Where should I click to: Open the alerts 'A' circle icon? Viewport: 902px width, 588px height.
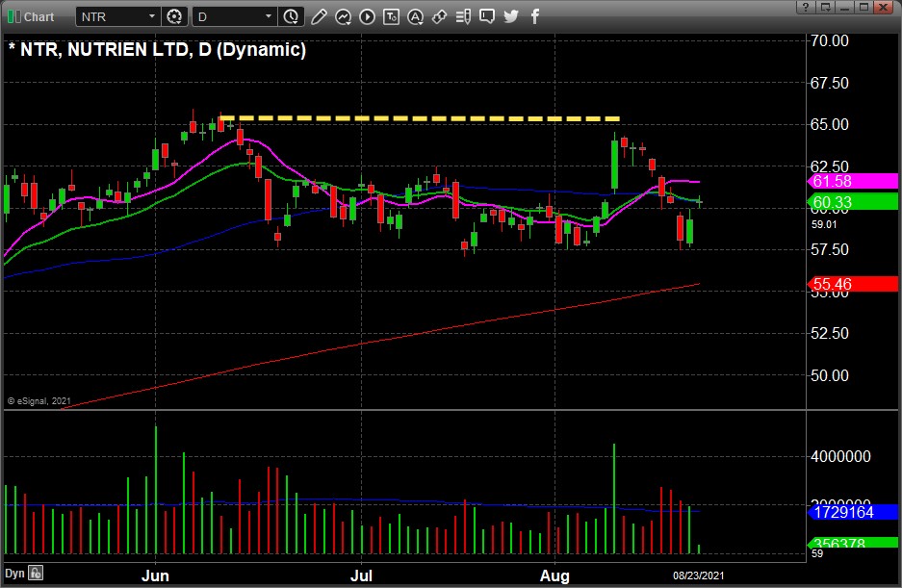click(x=415, y=16)
